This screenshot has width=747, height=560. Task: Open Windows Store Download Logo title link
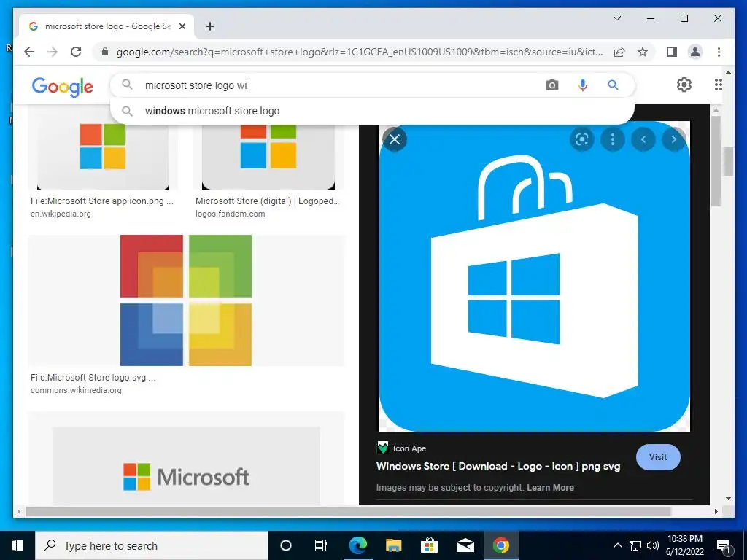(x=498, y=466)
